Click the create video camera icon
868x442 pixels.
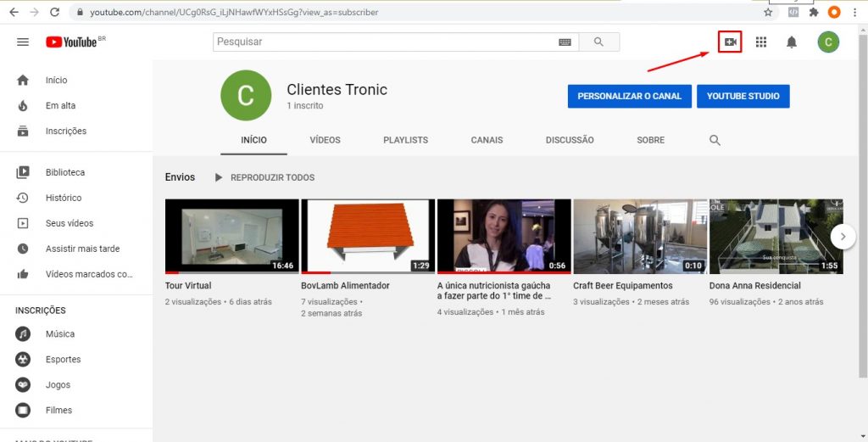(x=730, y=42)
